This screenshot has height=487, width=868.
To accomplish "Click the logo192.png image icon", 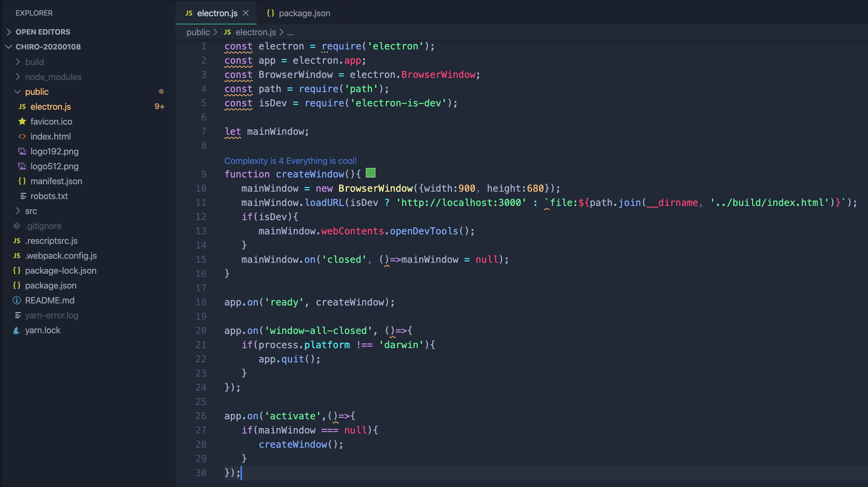I will tap(22, 151).
